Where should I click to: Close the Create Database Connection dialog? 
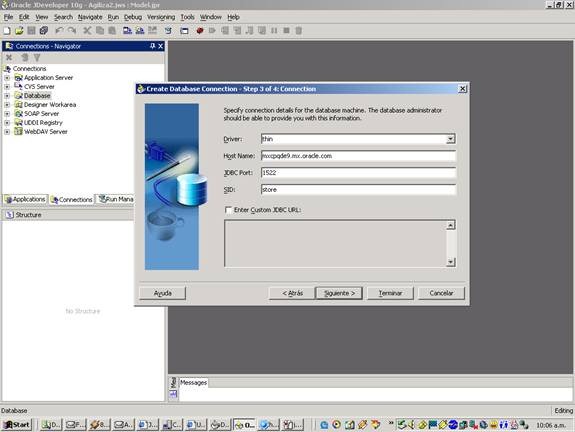point(462,89)
